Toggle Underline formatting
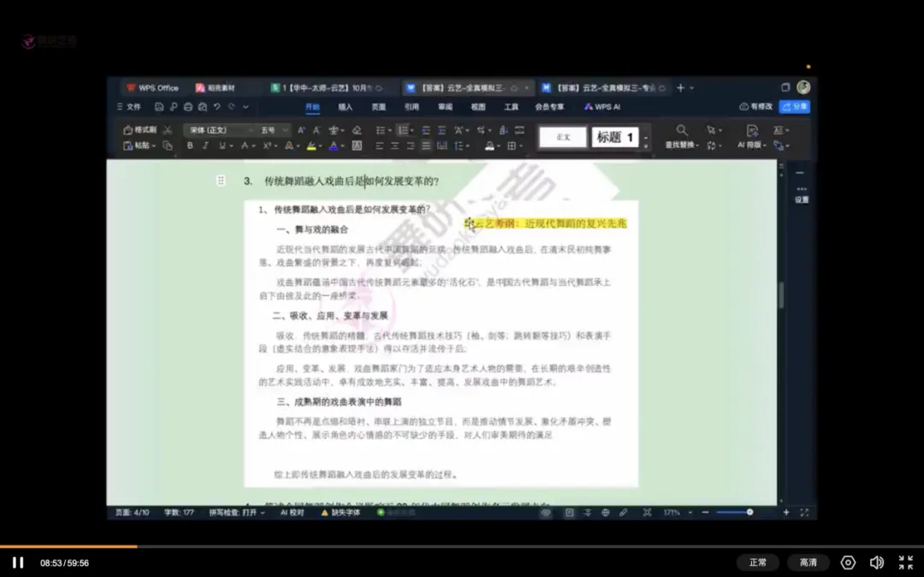924x577 pixels. click(x=222, y=146)
